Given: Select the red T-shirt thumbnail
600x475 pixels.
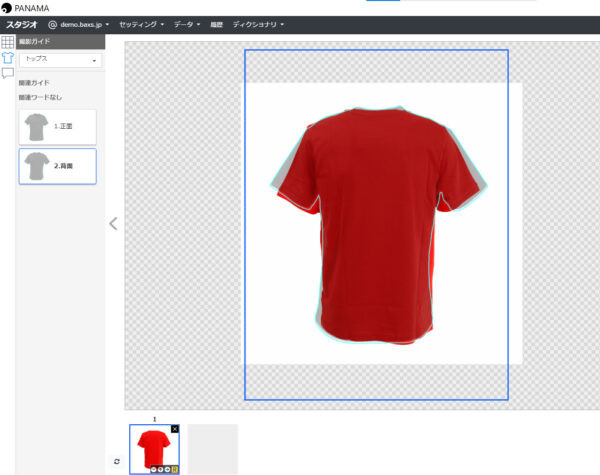Looking at the screenshot, I should (x=152, y=446).
